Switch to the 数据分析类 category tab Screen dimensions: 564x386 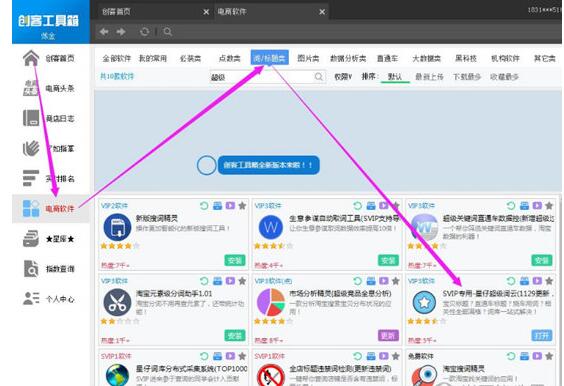[x=348, y=58]
